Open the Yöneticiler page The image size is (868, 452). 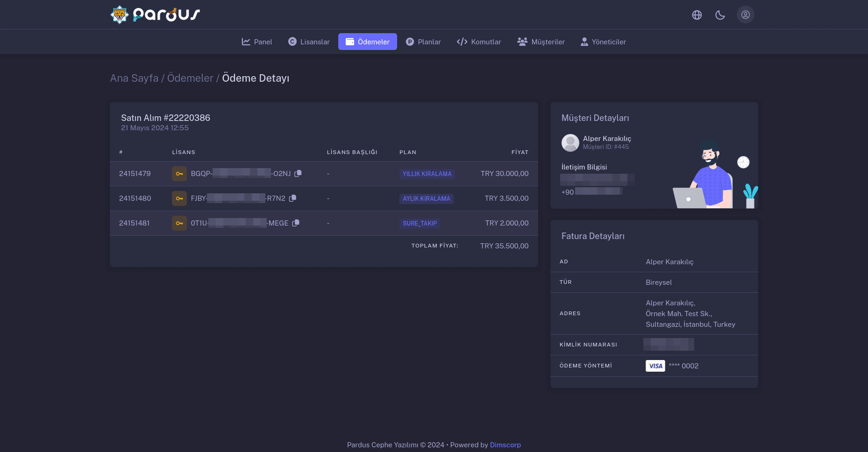603,42
